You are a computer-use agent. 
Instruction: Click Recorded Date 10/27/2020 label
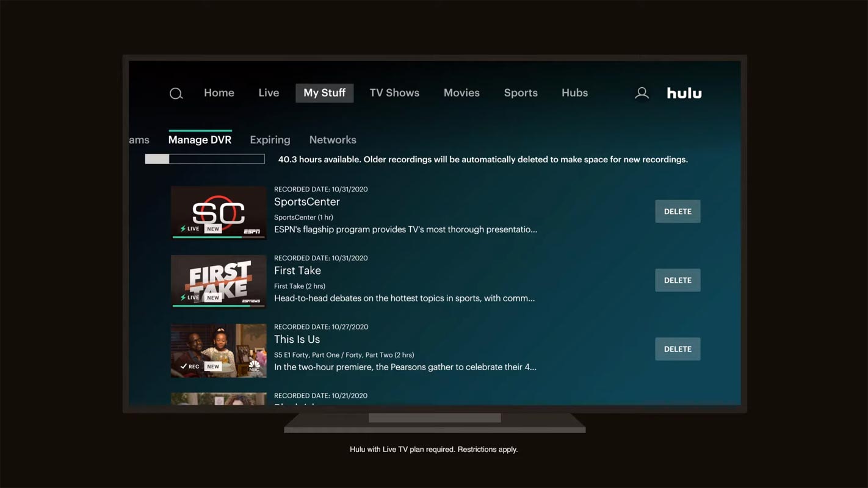coord(321,327)
